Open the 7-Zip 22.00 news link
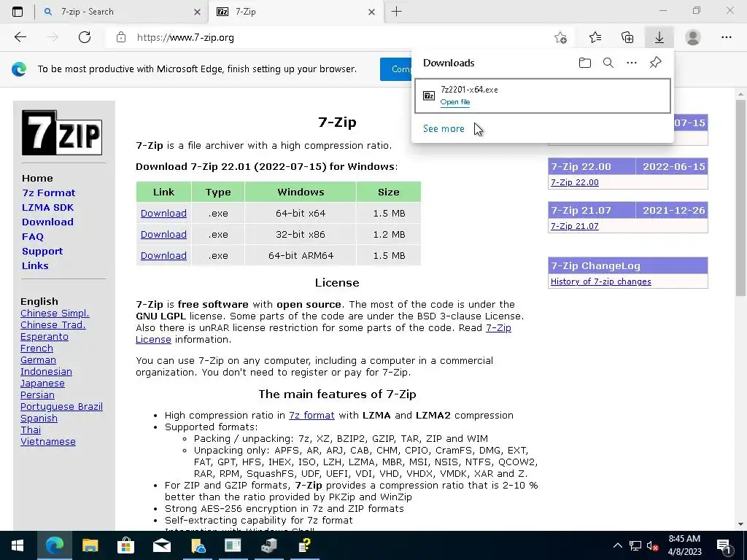Screen dimensions: 747x560 [575, 182]
